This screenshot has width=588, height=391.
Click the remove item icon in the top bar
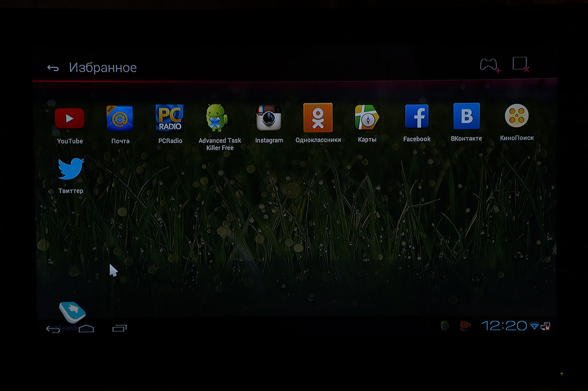click(x=521, y=64)
